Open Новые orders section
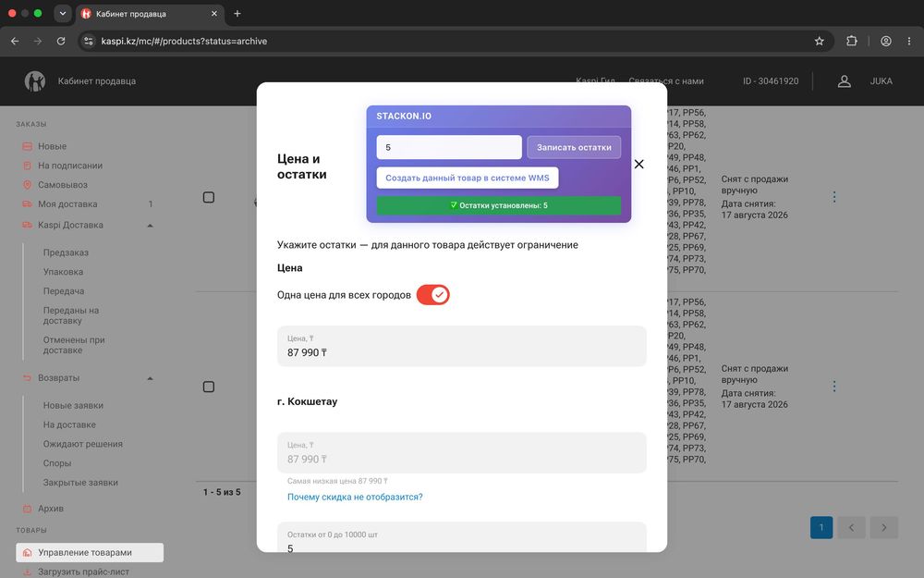 (52, 146)
